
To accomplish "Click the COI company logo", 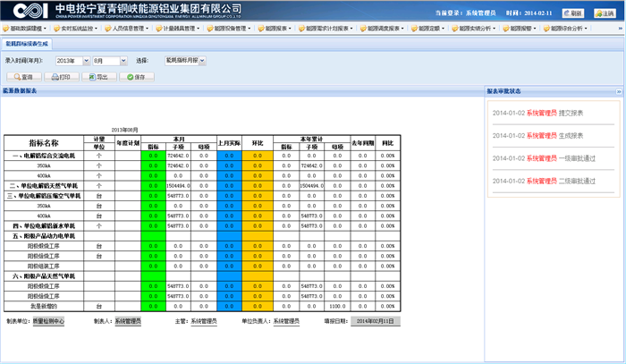I will click(x=25, y=11).
